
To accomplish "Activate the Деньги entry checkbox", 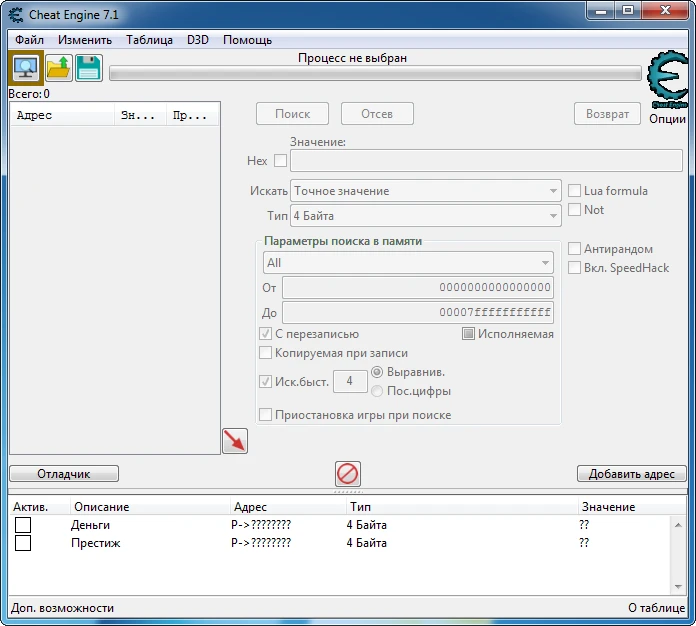I will pos(23,525).
